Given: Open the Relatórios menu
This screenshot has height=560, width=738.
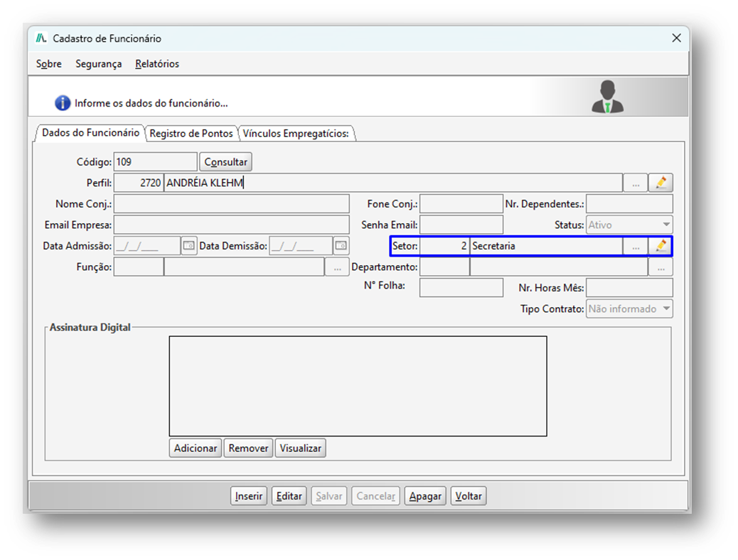Looking at the screenshot, I should click(157, 63).
